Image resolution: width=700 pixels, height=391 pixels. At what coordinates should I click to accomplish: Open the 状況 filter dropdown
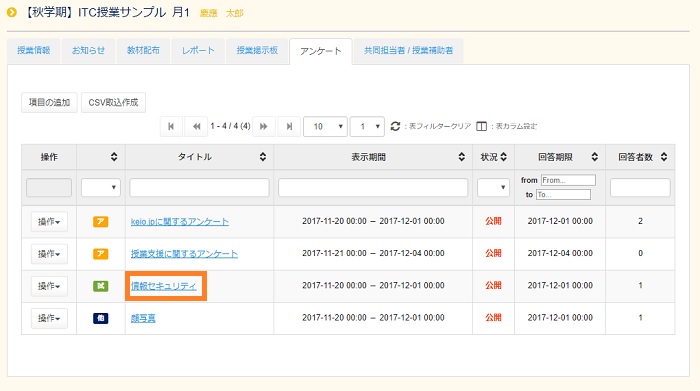coord(493,187)
